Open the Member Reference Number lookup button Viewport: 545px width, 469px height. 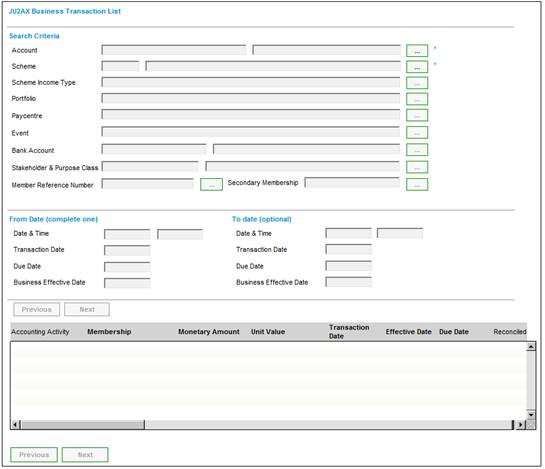tap(211, 185)
